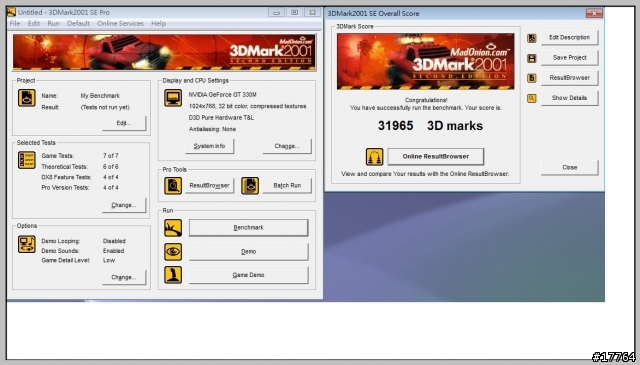
Task: Click the Online ResultBrowser button
Action: coord(436,157)
